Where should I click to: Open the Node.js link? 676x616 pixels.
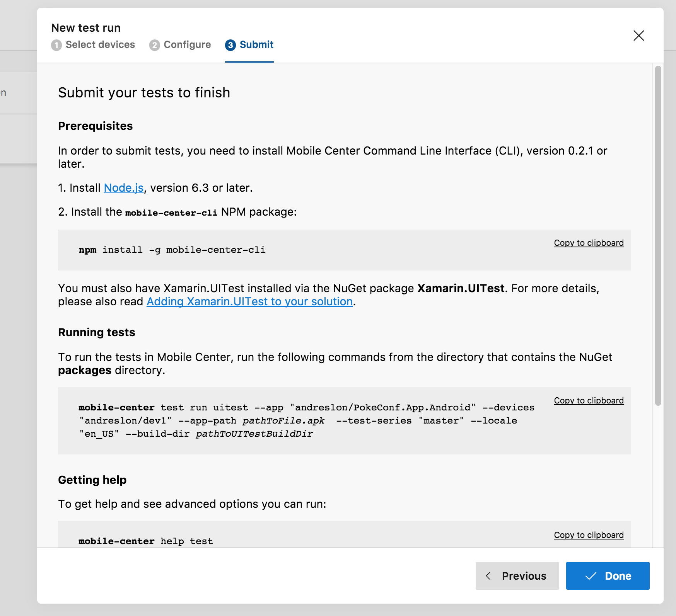click(x=124, y=188)
